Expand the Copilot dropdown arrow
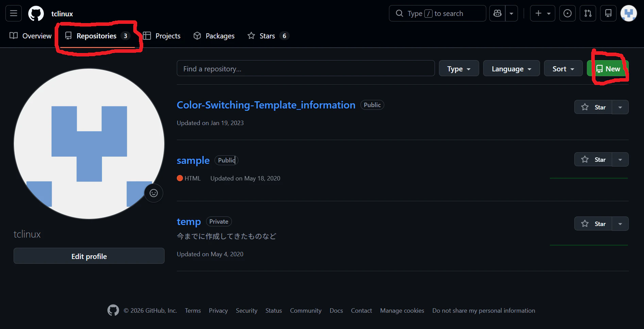This screenshot has height=329, width=644. (x=511, y=13)
